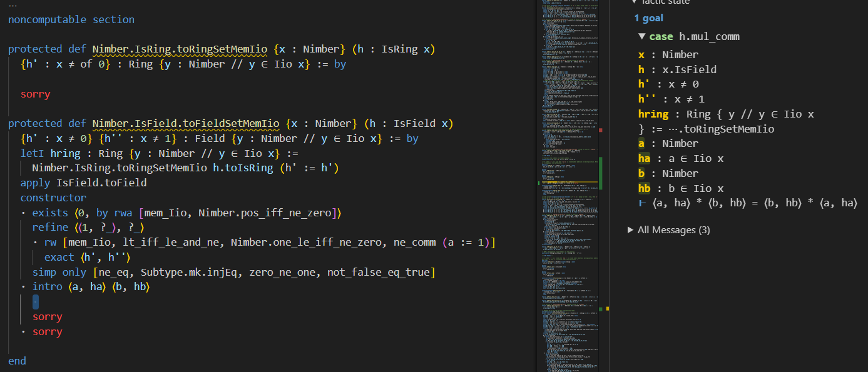Image resolution: width=868 pixels, height=372 pixels.
Task: Click the folded ellipsis at top of editor
Action: point(13,5)
